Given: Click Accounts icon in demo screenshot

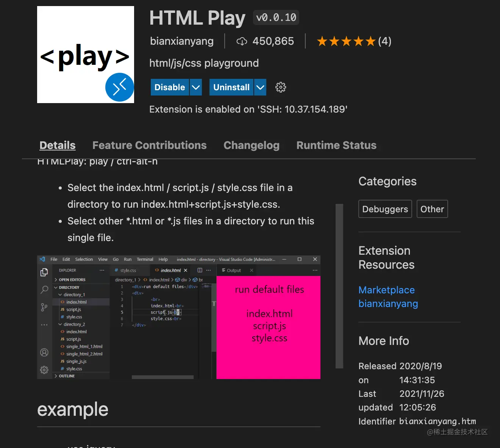Looking at the screenshot, I should point(44,352).
